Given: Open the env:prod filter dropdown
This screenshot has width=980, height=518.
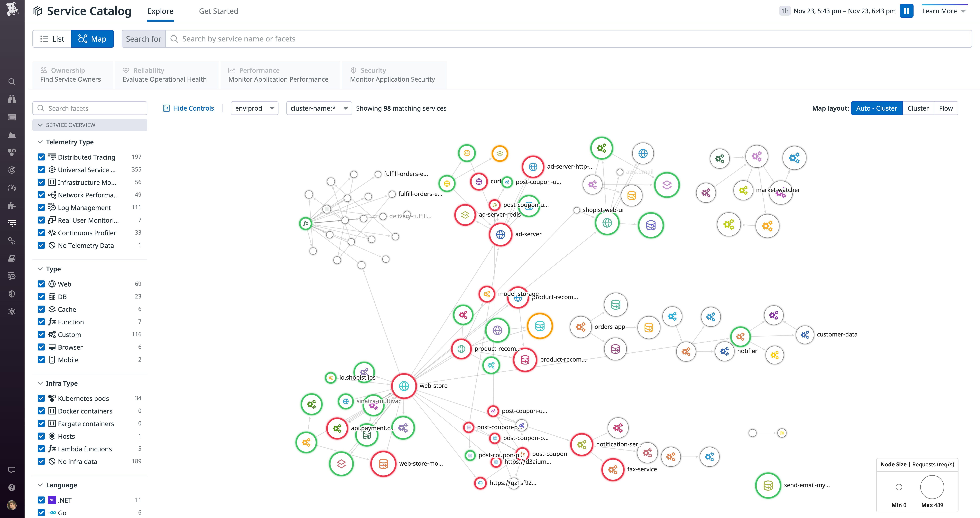Looking at the screenshot, I should click(254, 108).
